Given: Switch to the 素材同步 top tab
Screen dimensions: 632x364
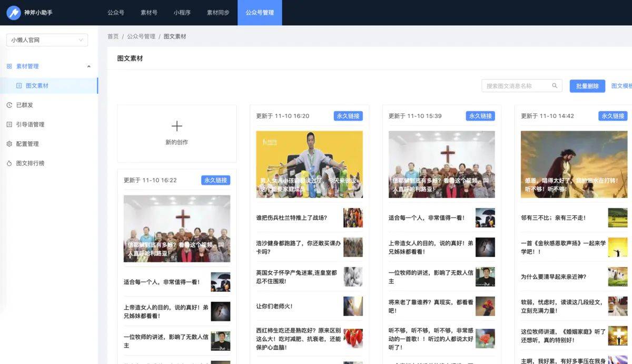Looking at the screenshot, I should 218,13.
